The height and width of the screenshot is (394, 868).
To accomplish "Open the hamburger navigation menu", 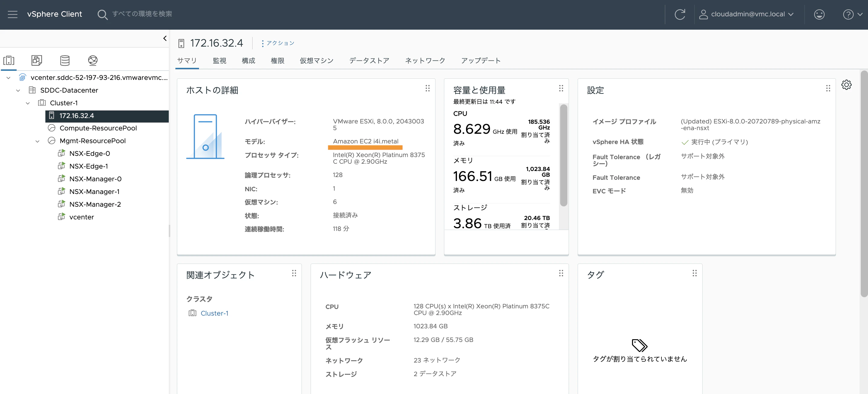I will coord(12,14).
